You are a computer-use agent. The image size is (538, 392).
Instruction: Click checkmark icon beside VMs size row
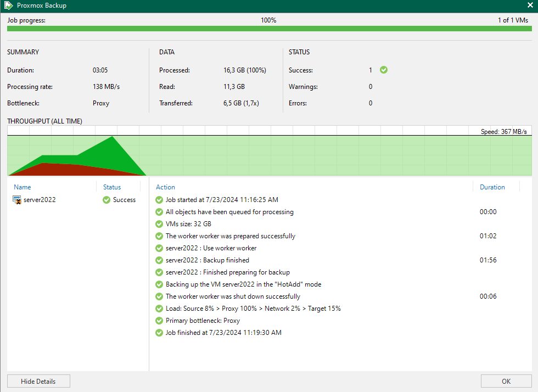click(x=159, y=224)
